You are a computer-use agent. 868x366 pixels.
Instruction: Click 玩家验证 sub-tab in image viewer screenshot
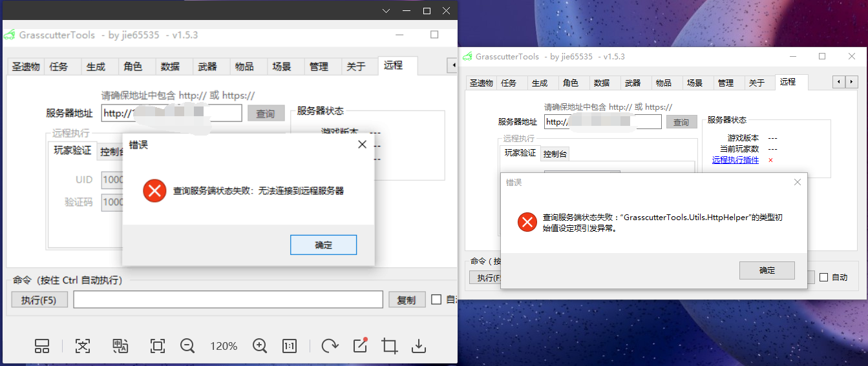pos(72,150)
